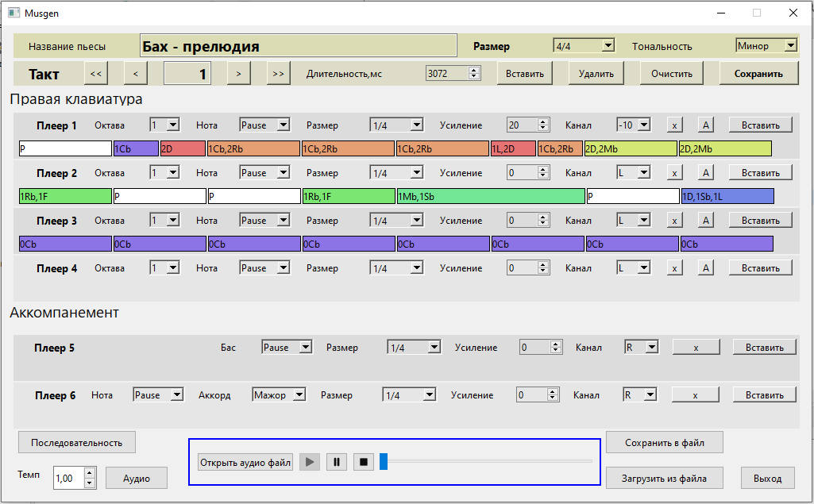This screenshot has height=504, width=814.
Task: Increase Усиление value for Плеер 1
Action: [542, 122]
